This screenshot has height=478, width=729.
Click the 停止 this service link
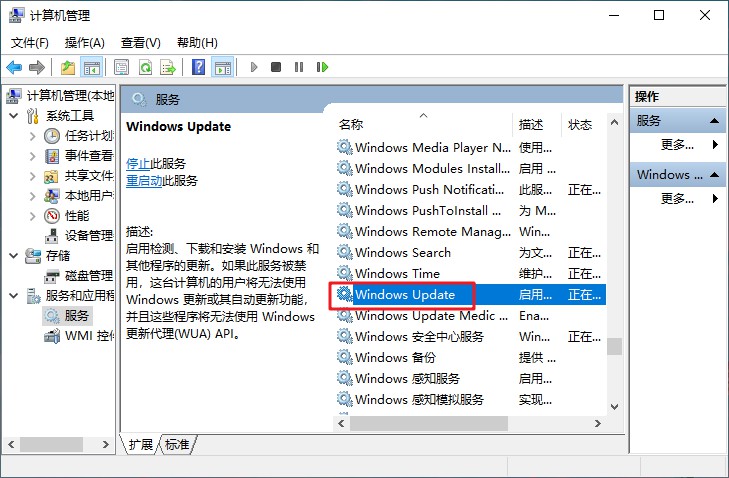click(x=138, y=164)
